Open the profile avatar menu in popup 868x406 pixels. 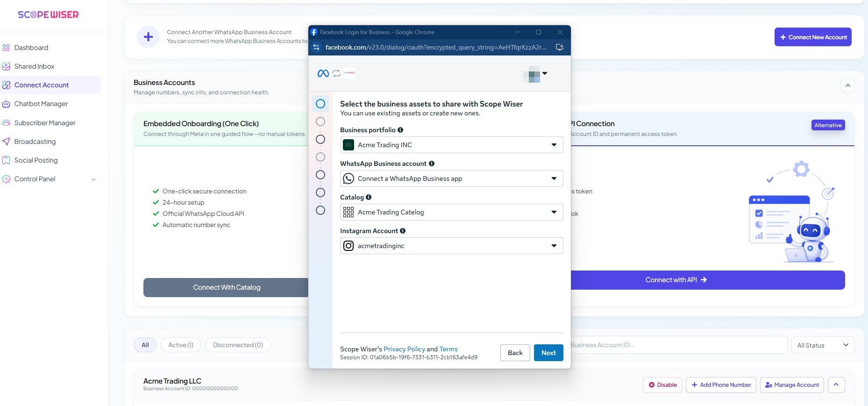point(535,74)
